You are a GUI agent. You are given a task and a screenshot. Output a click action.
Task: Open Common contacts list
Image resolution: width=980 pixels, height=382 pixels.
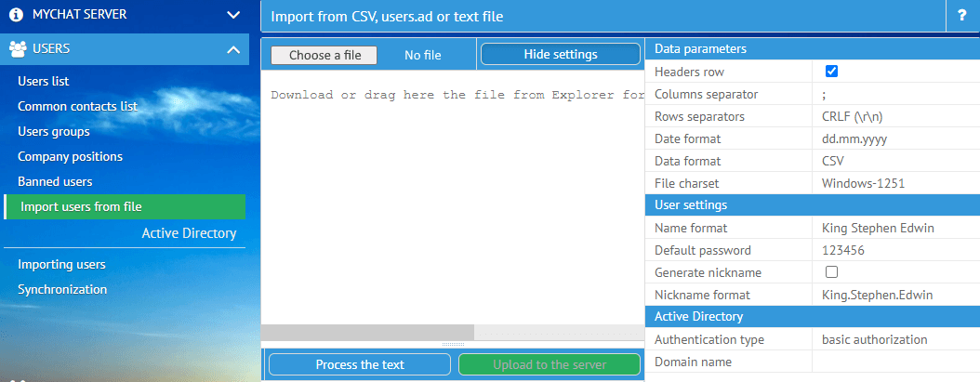[x=77, y=107]
